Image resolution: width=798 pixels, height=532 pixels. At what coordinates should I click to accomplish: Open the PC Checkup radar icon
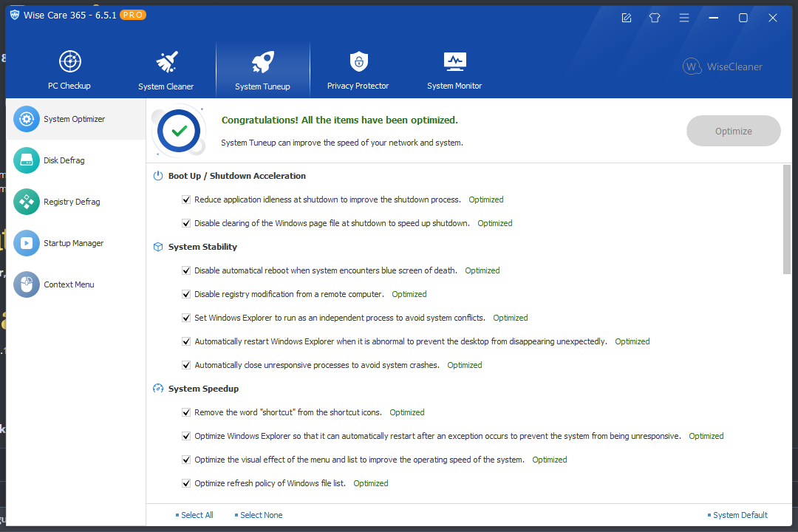coord(69,61)
